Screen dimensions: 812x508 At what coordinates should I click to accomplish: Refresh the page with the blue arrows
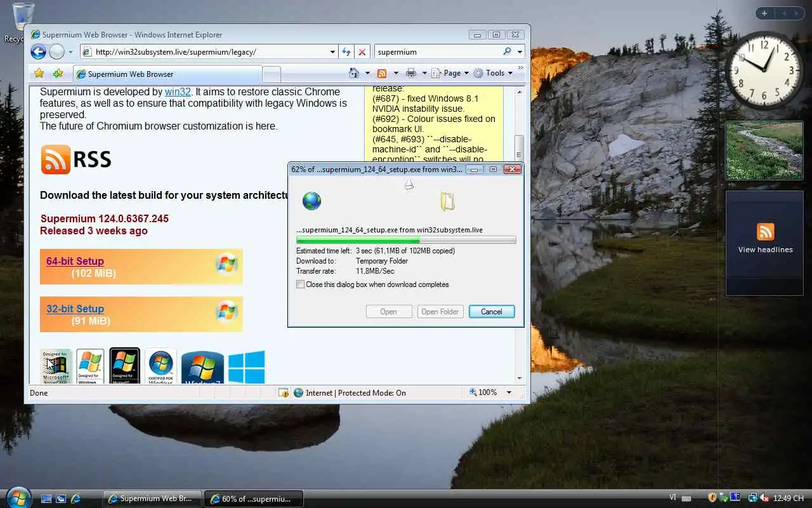pos(346,52)
